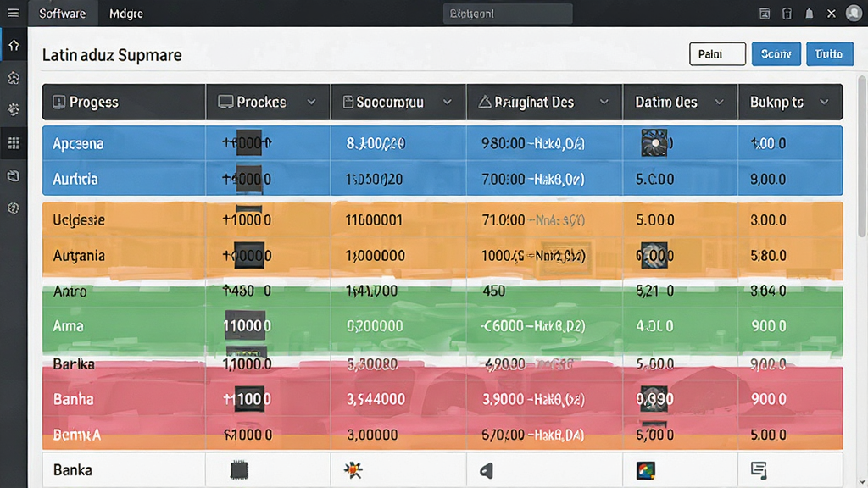
Task: Click the clipboard icon in the top bar
Action: point(787,14)
